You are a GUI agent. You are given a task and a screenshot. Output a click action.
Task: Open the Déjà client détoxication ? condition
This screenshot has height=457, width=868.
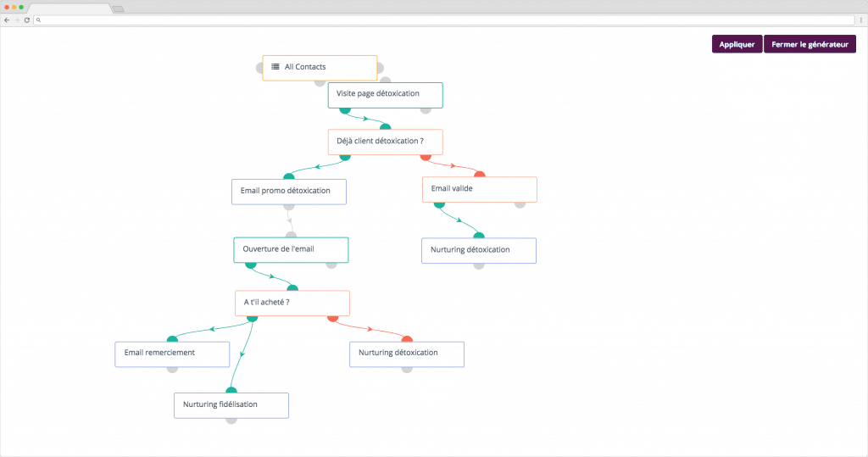(x=386, y=142)
